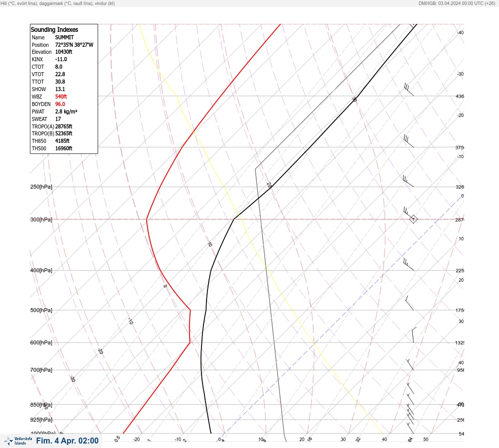
Task: Click the '925[hPa]' pressure label
Action: tap(41, 420)
